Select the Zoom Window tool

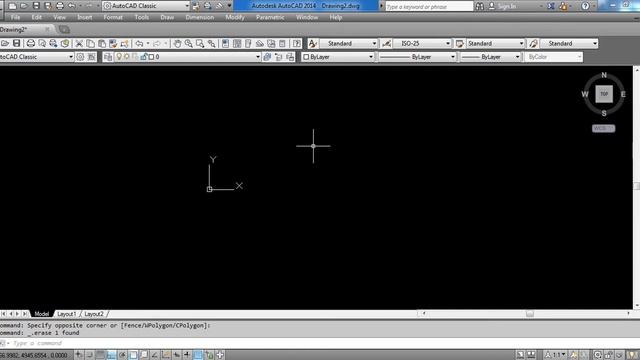200,43
